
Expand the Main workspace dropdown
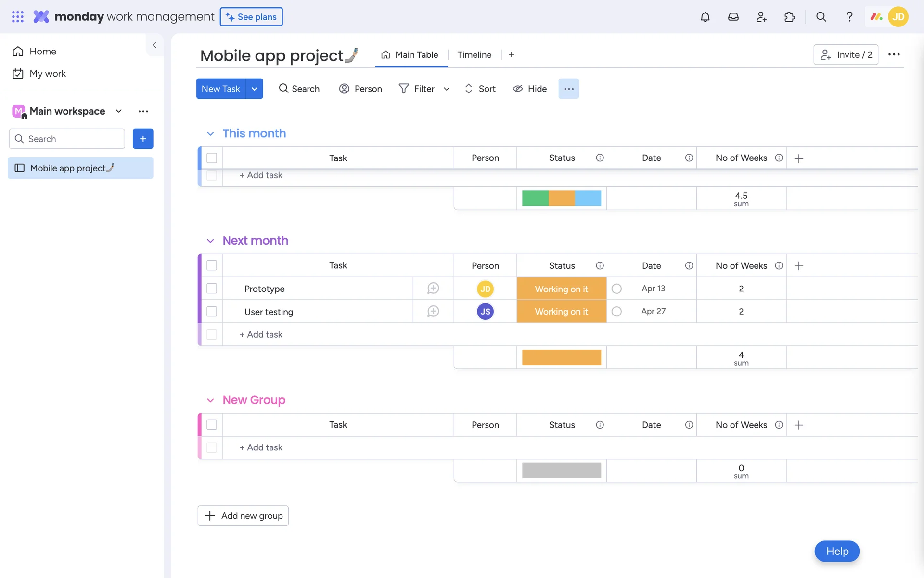coord(118,111)
